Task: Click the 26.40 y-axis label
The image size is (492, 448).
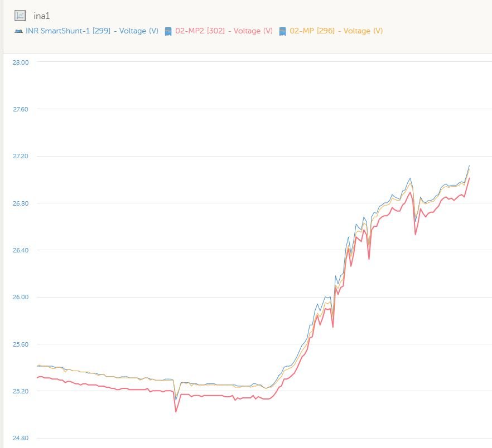Action: [21, 250]
